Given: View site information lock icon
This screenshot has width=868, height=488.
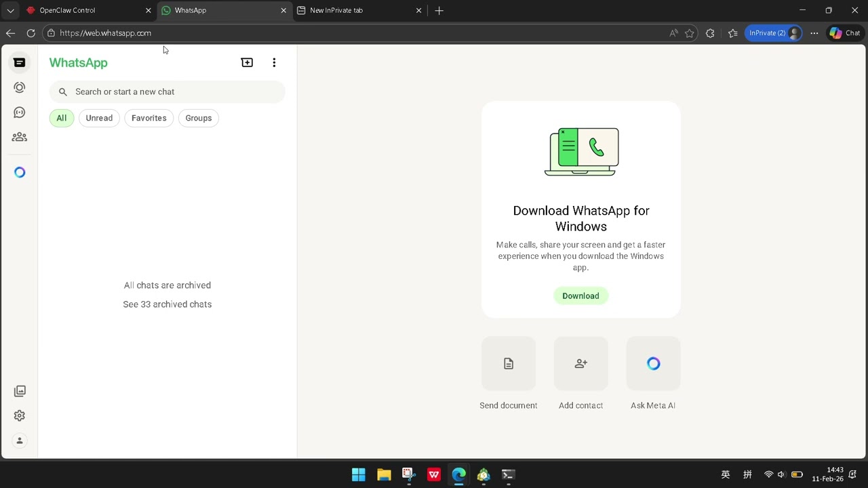Looking at the screenshot, I should pos(51,33).
